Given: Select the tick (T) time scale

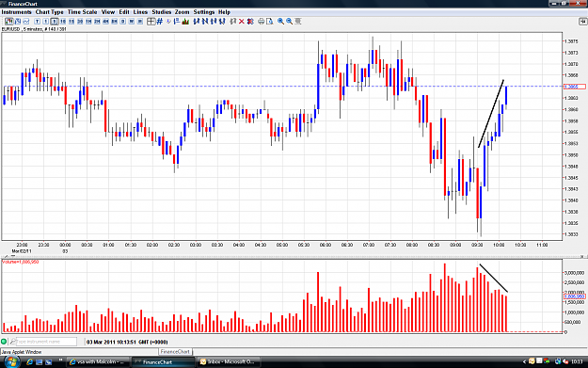Looking at the screenshot, I should 37,22.
